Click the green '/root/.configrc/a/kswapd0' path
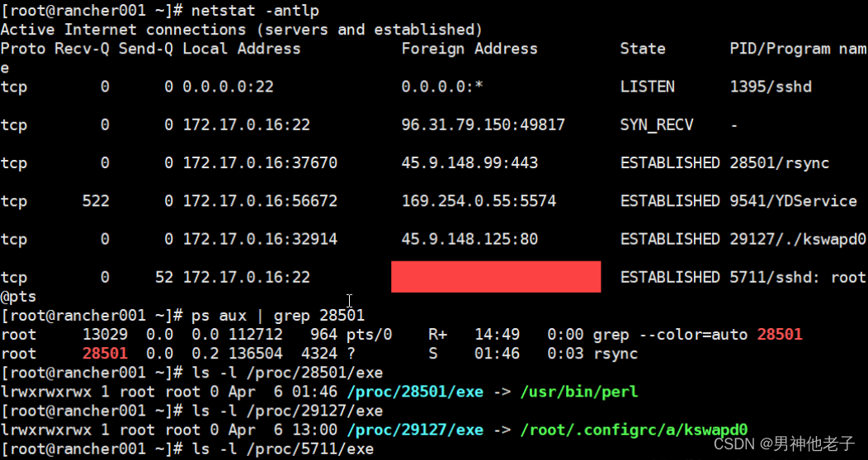The width and height of the screenshot is (868, 460). click(x=634, y=430)
